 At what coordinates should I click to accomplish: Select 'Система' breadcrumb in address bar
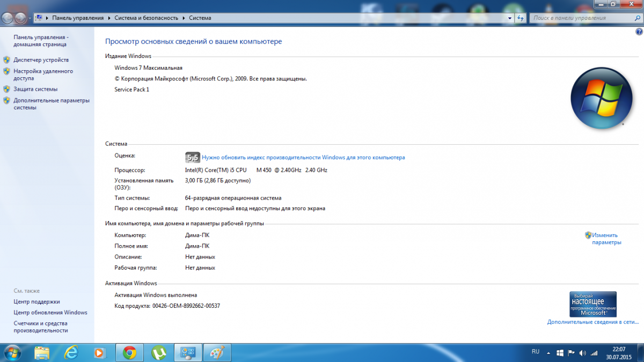(200, 18)
